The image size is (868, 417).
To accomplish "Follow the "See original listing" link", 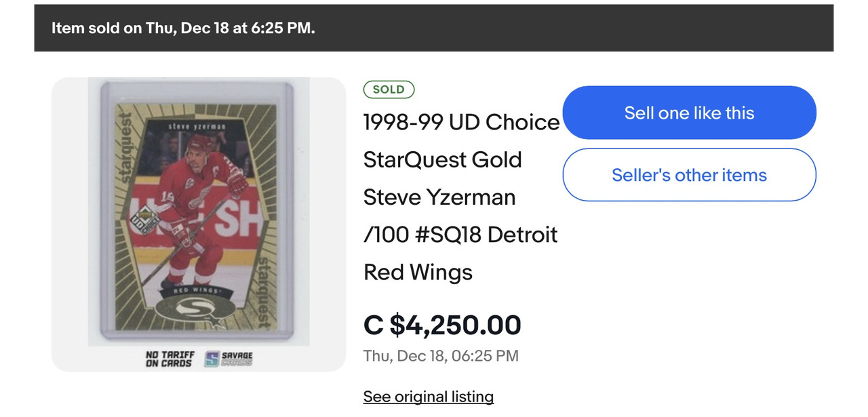I will (428, 397).
